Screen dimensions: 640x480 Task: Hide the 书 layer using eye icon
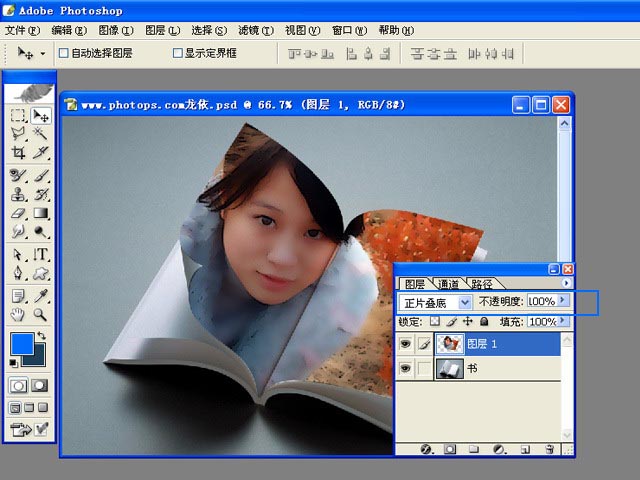pos(406,369)
